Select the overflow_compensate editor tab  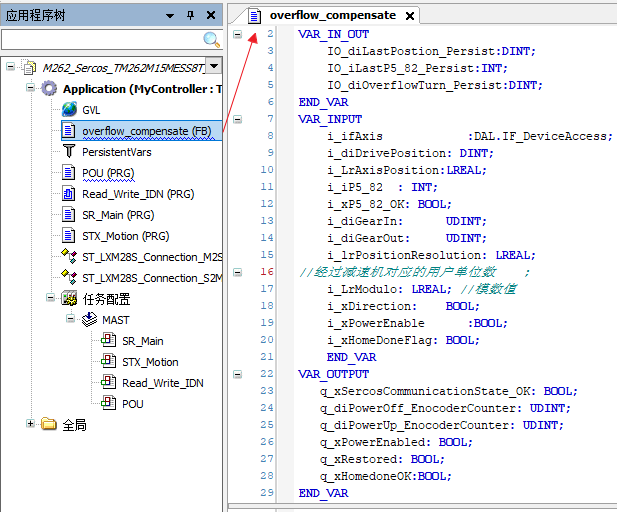(332, 15)
